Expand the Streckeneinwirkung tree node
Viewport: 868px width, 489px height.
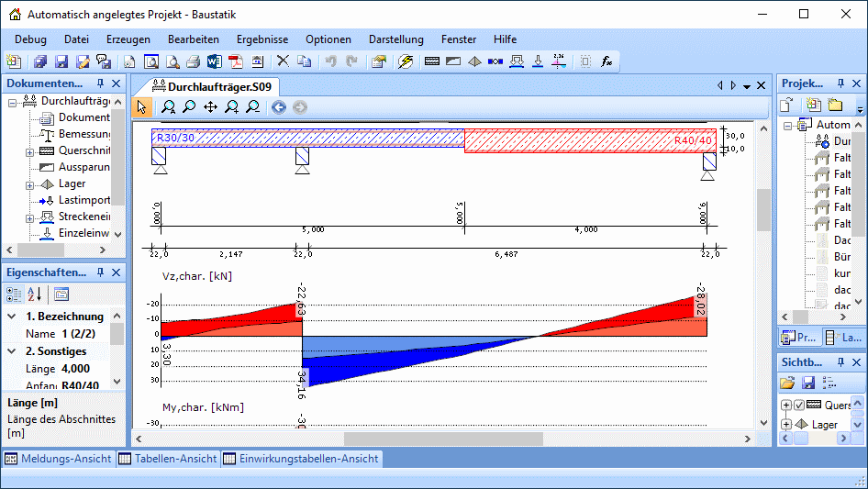pyautogui.click(x=30, y=218)
